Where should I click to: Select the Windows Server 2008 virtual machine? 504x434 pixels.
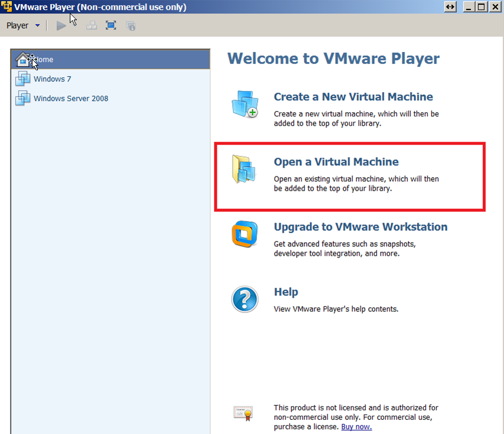pos(110,99)
